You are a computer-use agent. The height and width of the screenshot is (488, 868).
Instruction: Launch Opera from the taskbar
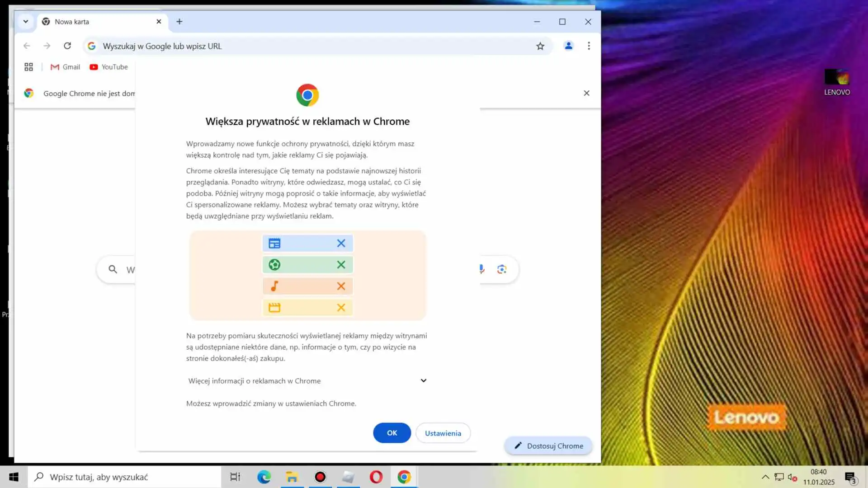[376, 477]
